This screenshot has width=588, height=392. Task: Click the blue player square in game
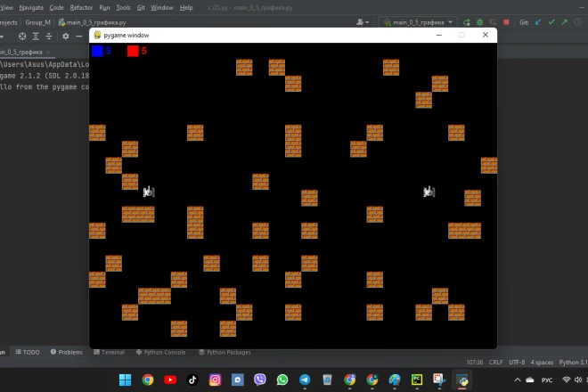coord(97,51)
